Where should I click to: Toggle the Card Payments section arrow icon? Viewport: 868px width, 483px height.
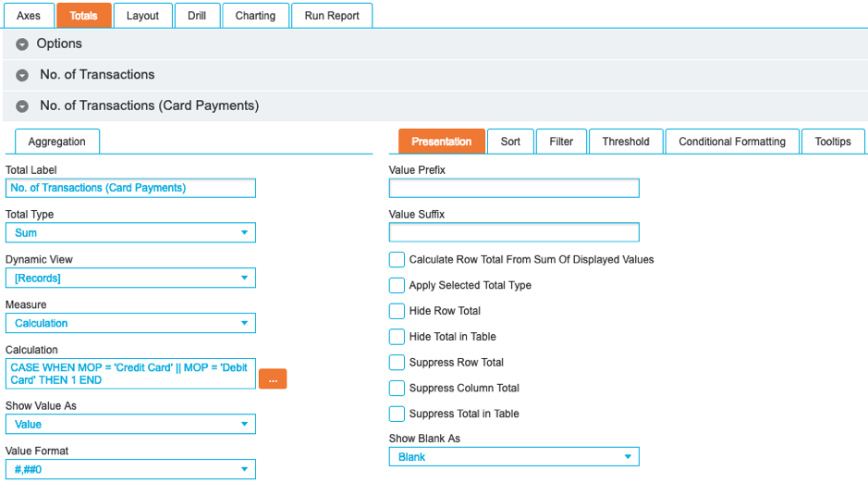tap(22, 106)
